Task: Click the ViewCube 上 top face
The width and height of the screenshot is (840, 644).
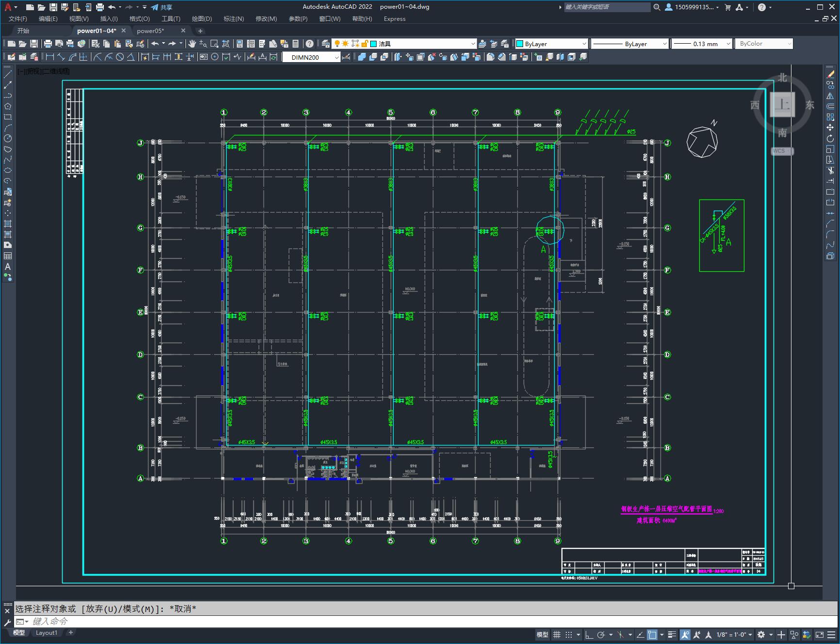Action: point(782,104)
